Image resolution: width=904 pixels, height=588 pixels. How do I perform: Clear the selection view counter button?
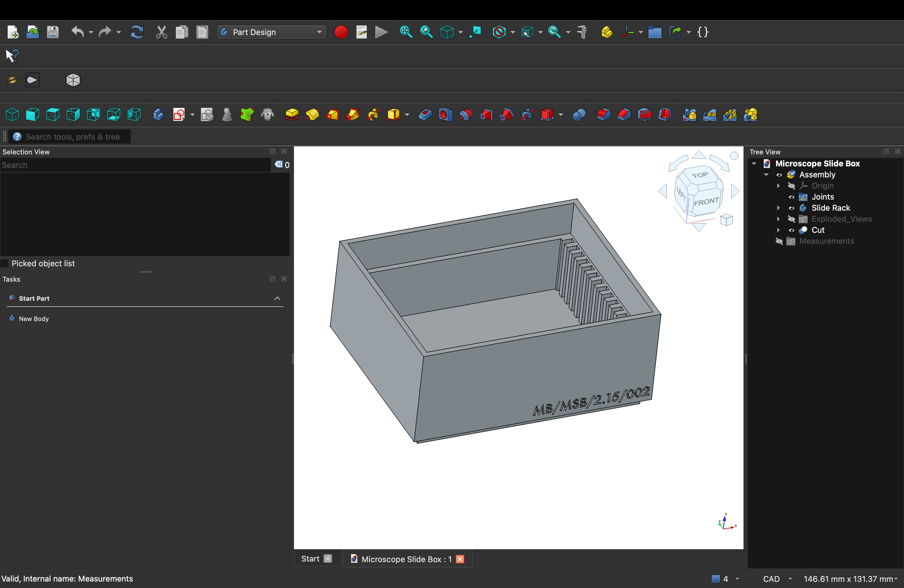pos(279,165)
